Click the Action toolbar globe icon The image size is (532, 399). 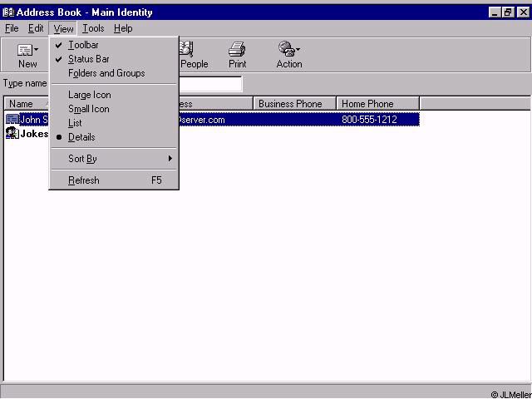[x=287, y=50]
